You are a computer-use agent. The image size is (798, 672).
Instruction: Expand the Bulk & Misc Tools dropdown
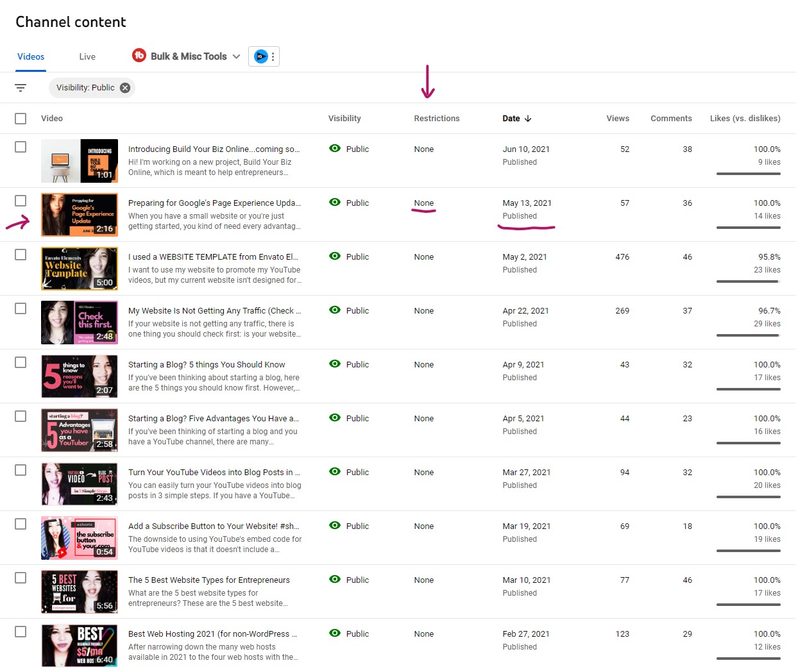(x=237, y=56)
